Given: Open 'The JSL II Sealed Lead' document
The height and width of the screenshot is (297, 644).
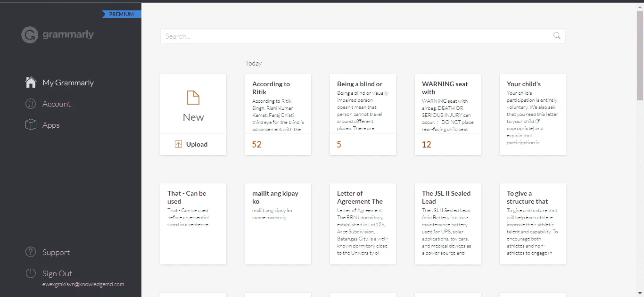Looking at the screenshot, I should coord(448,224).
